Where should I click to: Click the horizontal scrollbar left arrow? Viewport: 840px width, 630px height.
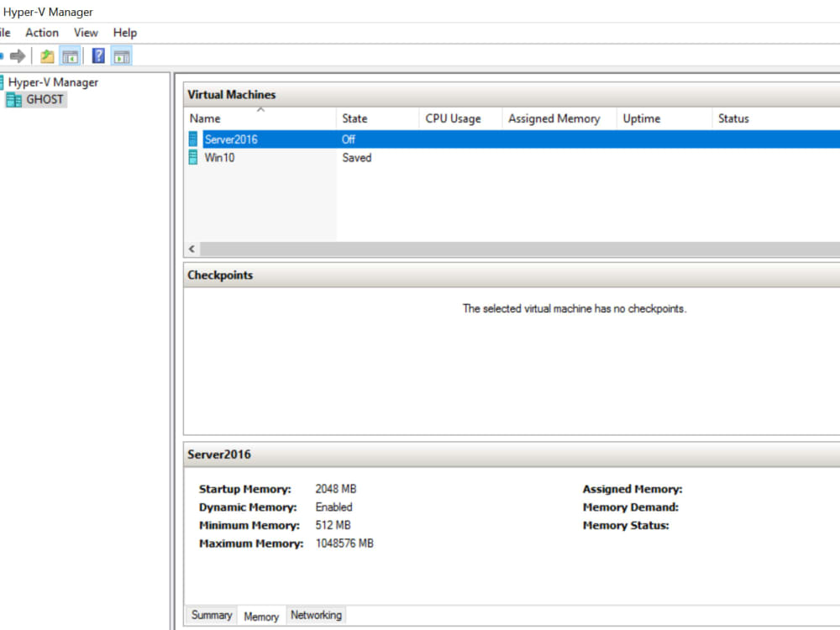tap(191, 249)
